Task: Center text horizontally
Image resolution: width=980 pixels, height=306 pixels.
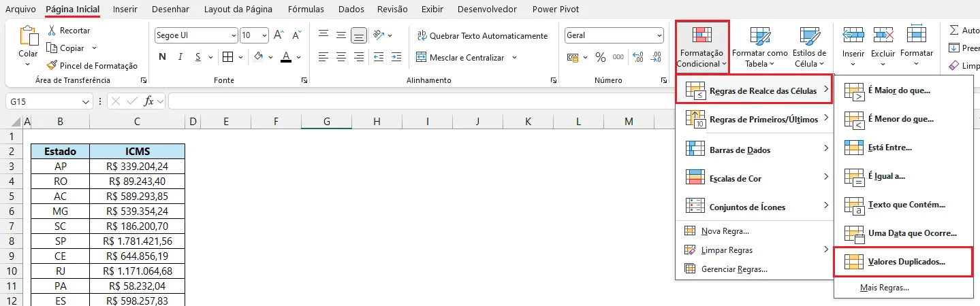Action: pyautogui.click(x=341, y=57)
